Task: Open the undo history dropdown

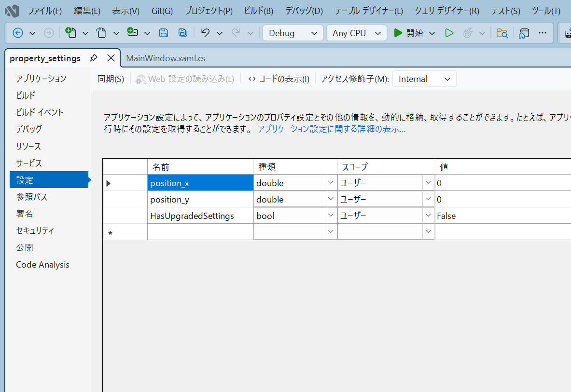Action: 220,33
